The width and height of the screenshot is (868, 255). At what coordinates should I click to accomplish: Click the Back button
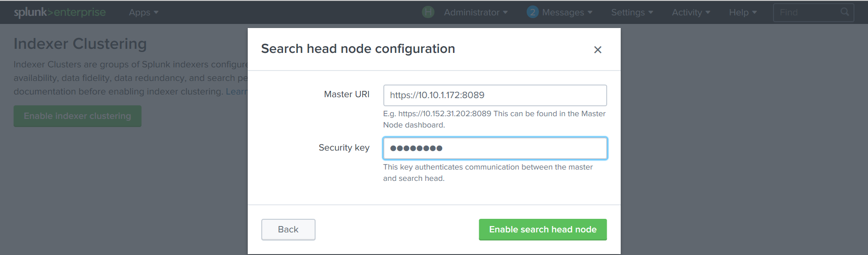pos(288,230)
